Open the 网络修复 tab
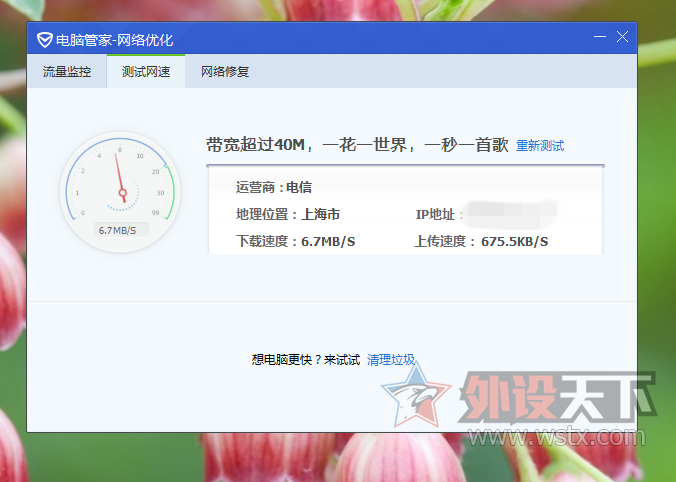 pos(225,72)
